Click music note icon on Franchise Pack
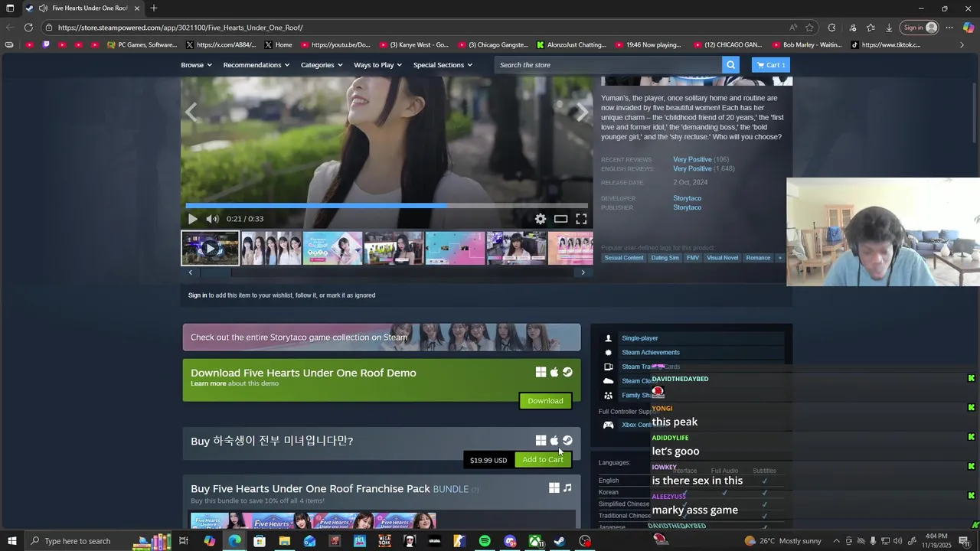This screenshot has height=551, width=980. [x=567, y=488]
